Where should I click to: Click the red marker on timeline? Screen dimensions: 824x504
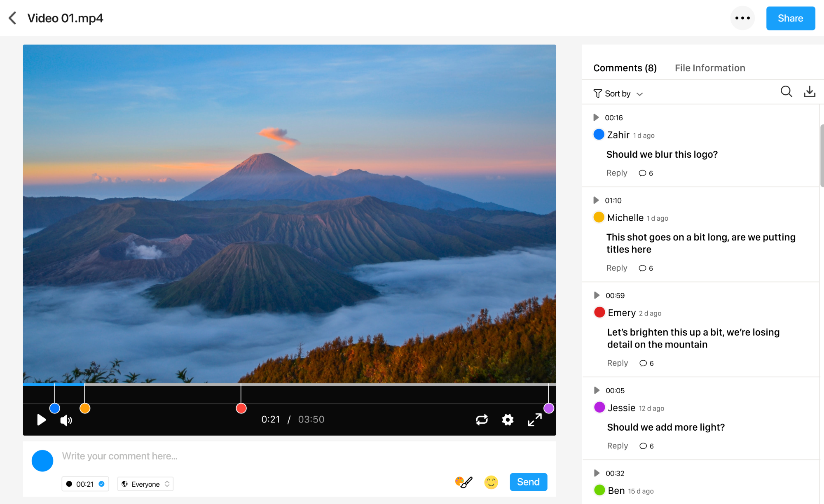point(241,408)
